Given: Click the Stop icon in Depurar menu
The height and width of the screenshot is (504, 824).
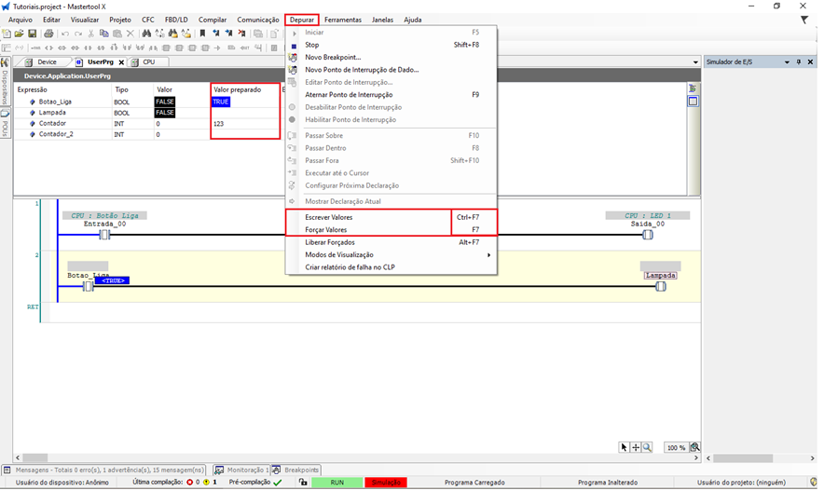Looking at the screenshot, I should click(295, 45).
